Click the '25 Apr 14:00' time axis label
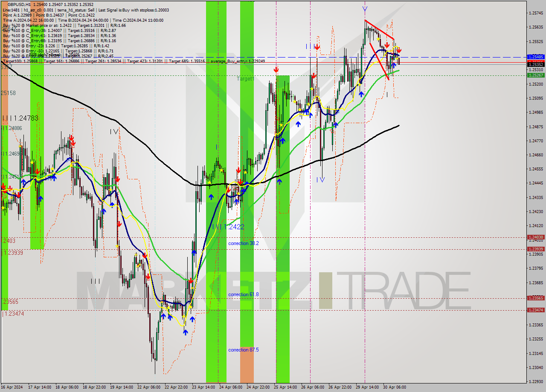 [285, 387]
